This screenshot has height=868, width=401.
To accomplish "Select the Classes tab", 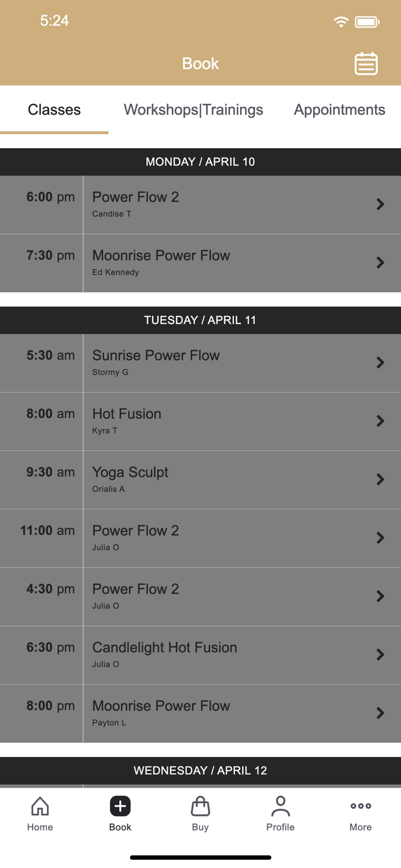I will (54, 110).
